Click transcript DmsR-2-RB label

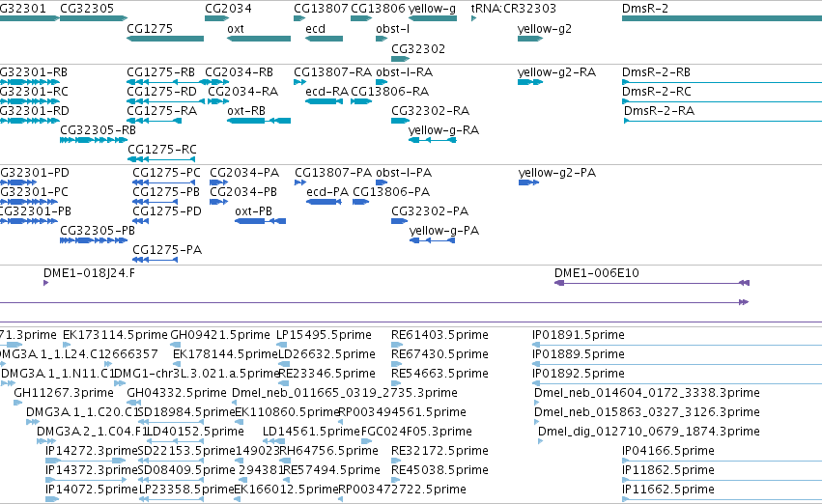[656, 71]
